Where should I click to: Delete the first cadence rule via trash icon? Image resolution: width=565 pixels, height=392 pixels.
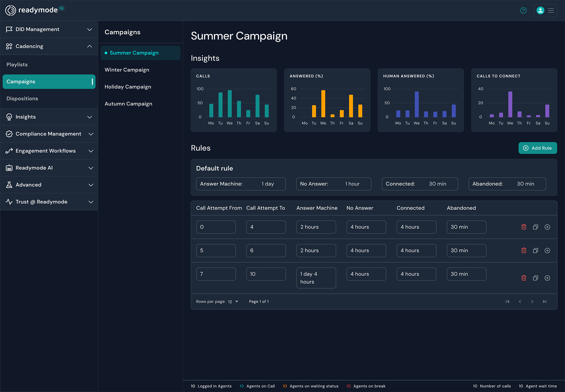pos(524,227)
